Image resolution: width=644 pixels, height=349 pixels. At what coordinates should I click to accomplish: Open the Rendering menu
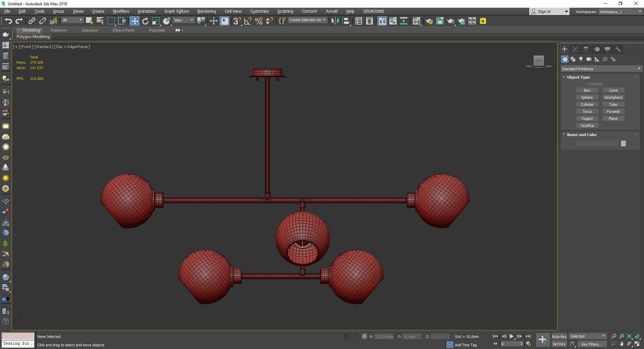click(x=207, y=11)
